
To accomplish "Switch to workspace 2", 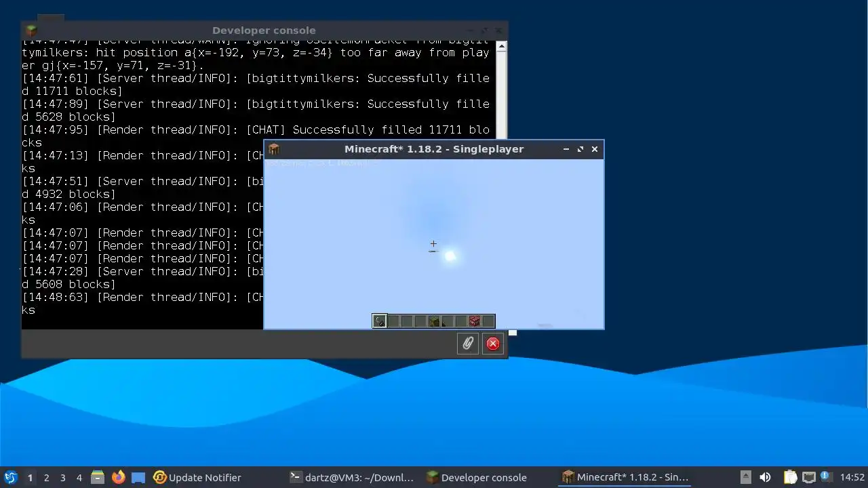I will tap(46, 477).
